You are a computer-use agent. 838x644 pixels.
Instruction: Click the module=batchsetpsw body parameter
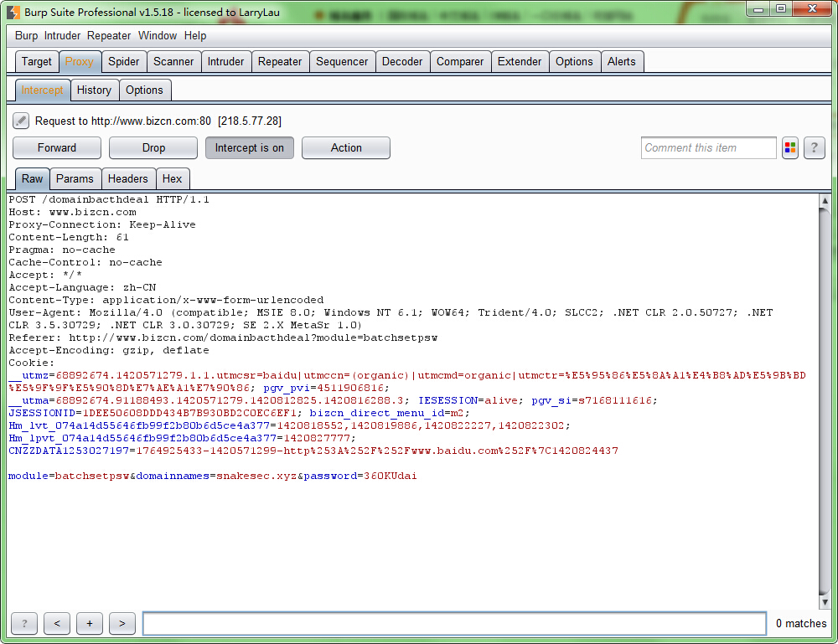tap(69, 476)
